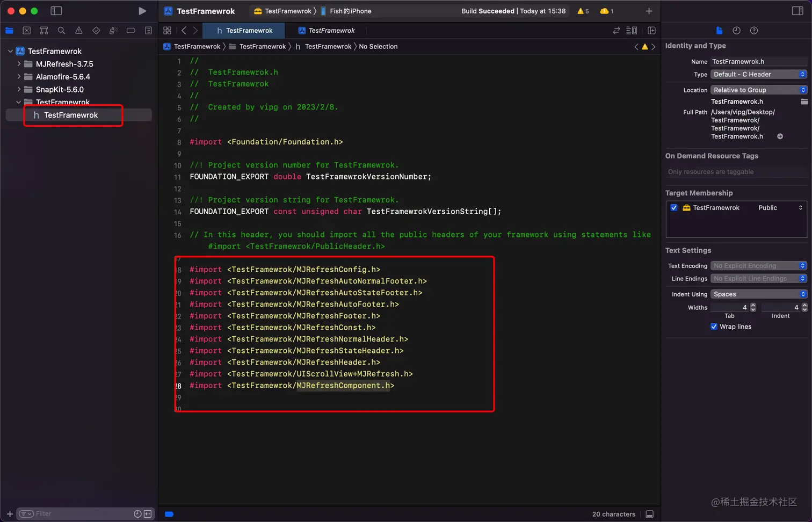Run the TestFramewrok build

click(x=142, y=11)
